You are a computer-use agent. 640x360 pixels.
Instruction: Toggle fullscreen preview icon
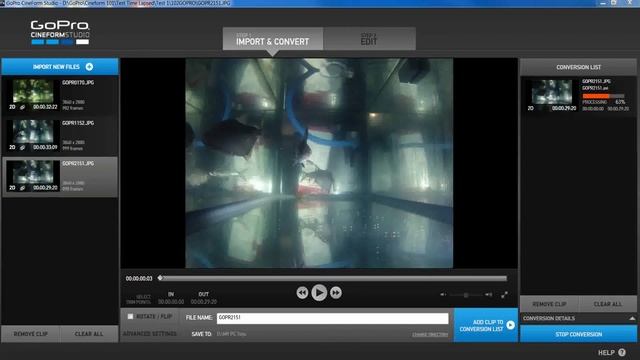point(504,294)
